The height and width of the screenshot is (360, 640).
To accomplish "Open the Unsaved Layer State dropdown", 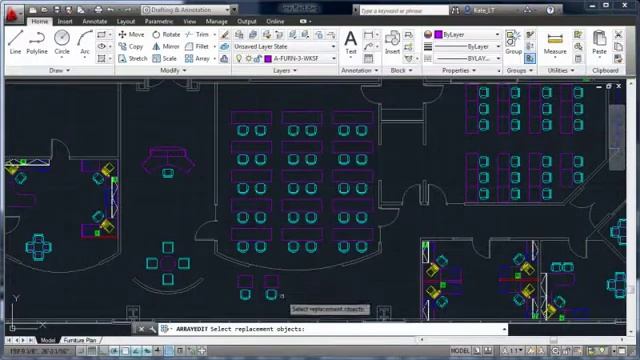I will click(284, 47).
